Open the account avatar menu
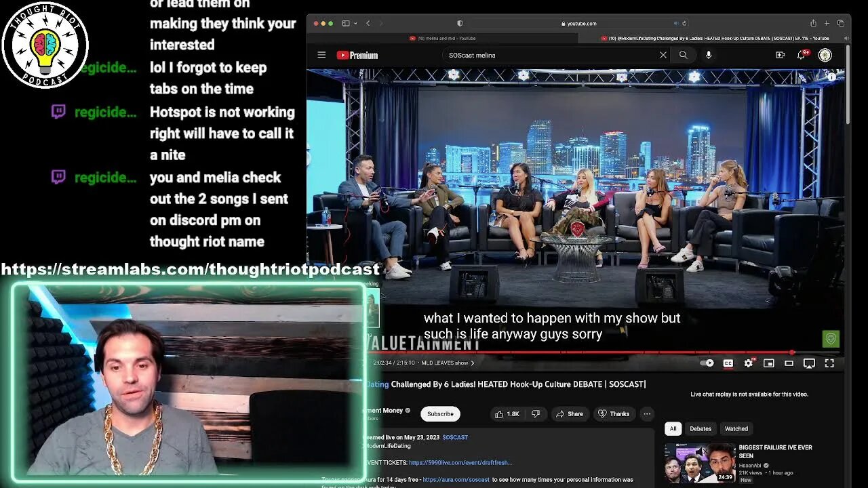The height and width of the screenshot is (488, 868). (825, 55)
